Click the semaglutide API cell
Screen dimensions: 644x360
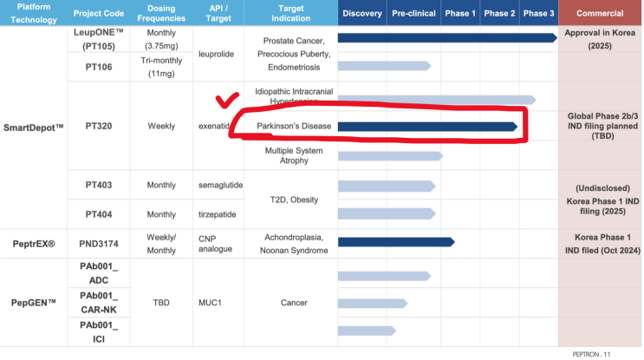220,186
